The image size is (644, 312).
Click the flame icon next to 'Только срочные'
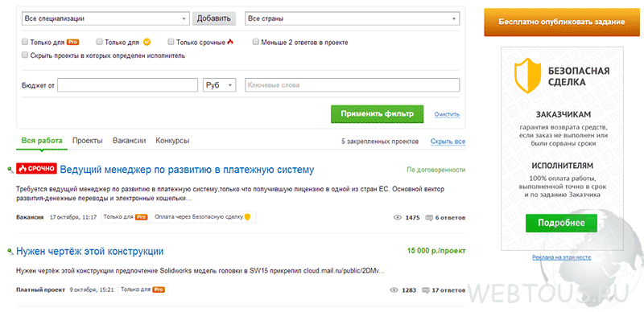230,42
